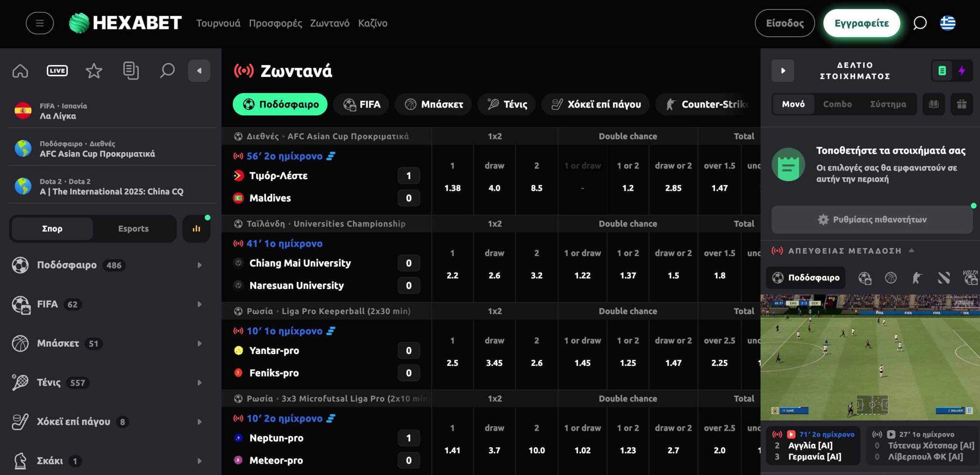The width and height of the screenshot is (980, 475).
Task: Click the Εγγραφείτε register button
Action: click(861, 23)
